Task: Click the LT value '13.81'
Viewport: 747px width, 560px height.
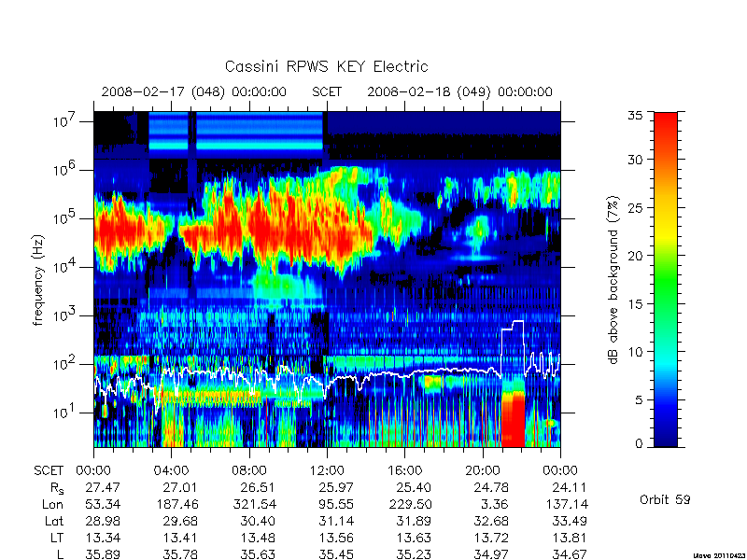Action: [x=570, y=539]
